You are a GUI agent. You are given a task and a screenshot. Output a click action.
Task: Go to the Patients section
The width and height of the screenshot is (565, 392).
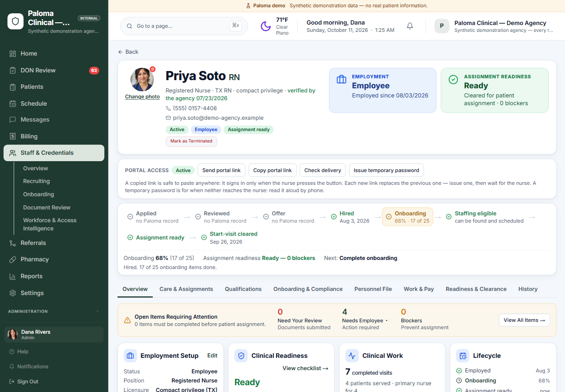54,87
